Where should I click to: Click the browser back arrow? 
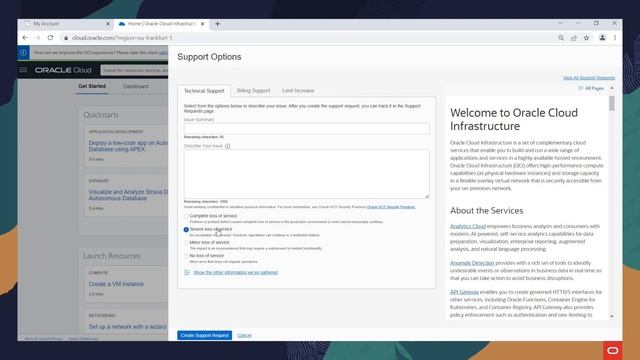(x=25, y=38)
